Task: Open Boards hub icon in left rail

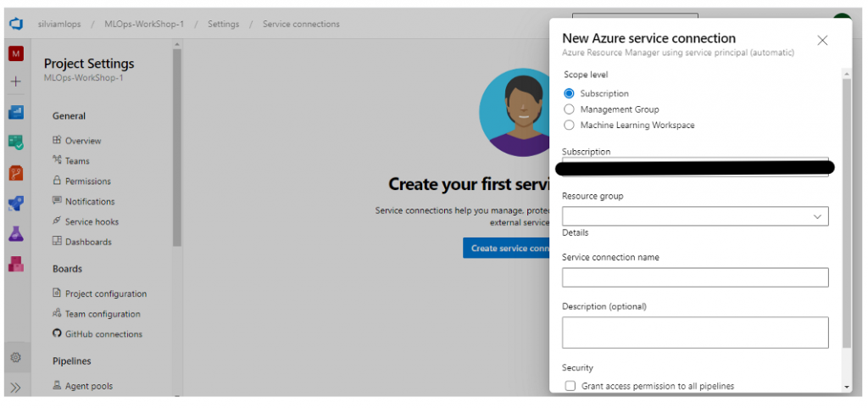Action: pyautogui.click(x=16, y=143)
